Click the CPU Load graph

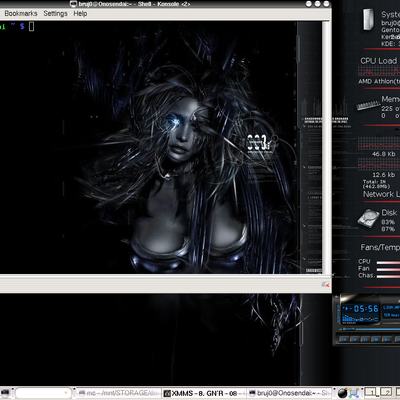click(379, 71)
